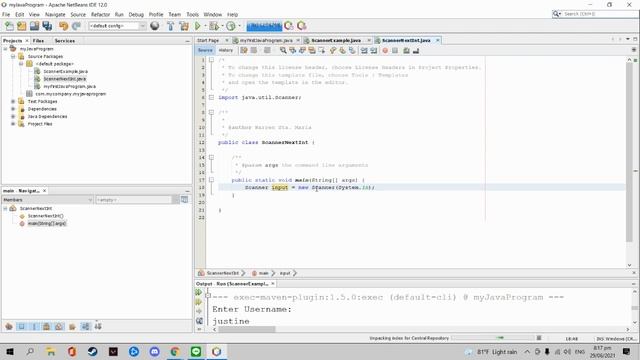The width and height of the screenshot is (640, 360).
Task: Click the editor vertical scrollbar
Action: (629, 152)
